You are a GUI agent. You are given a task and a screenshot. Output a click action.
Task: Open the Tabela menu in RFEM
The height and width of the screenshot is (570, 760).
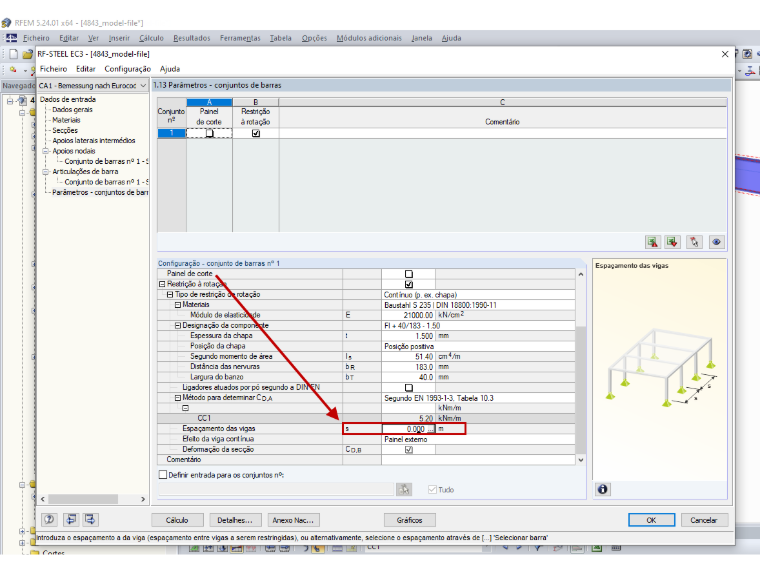281,38
